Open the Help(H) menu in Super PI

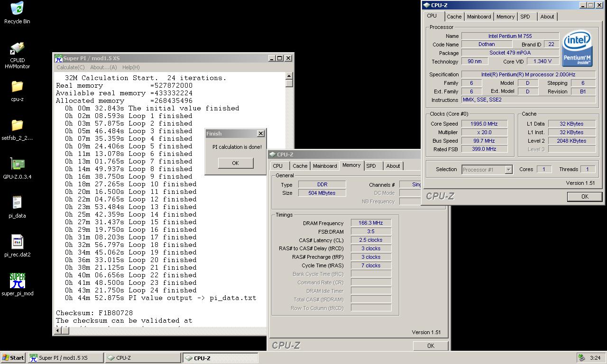pos(131,67)
